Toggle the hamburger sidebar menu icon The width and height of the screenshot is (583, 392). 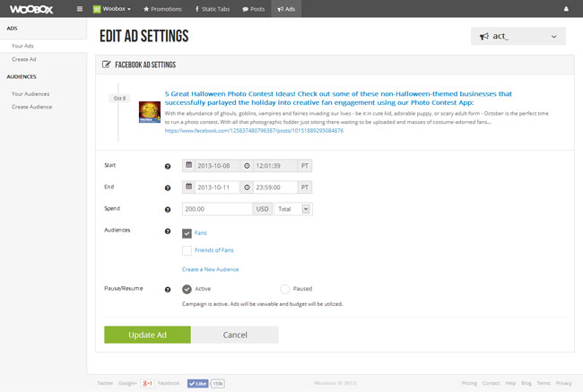80,9
